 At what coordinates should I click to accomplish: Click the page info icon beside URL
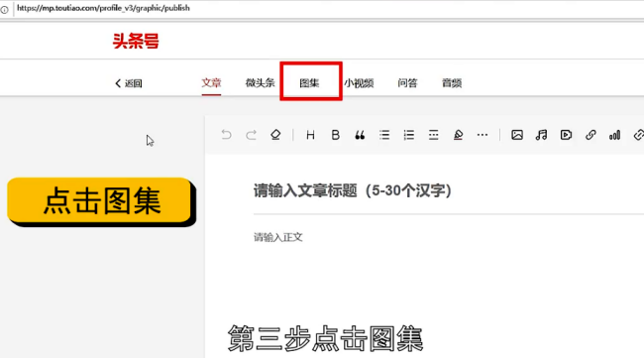click(5, 9)
